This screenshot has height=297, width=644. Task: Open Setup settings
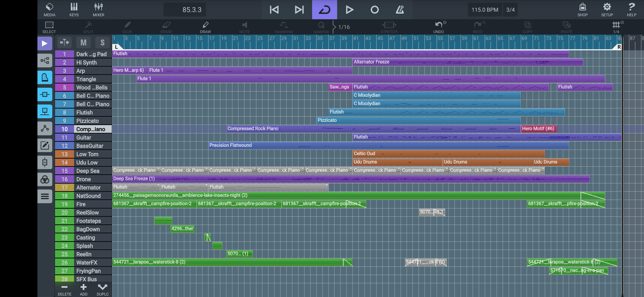tap(607, 10)
